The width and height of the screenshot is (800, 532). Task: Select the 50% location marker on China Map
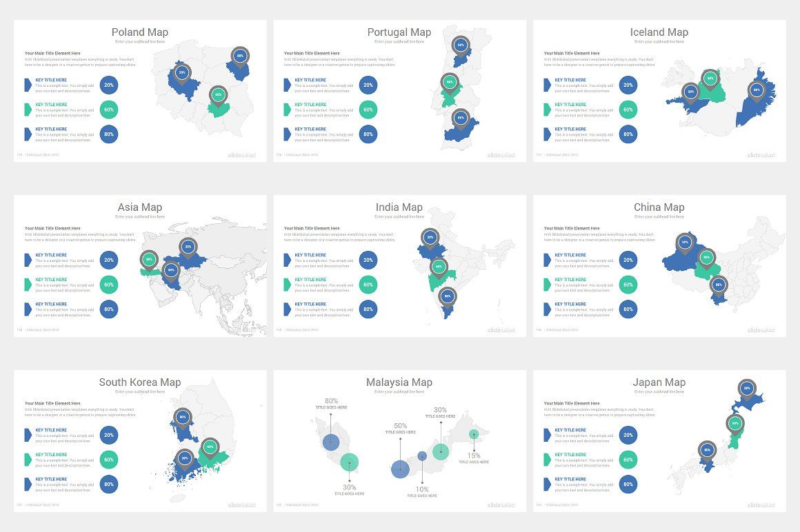(x=705, y=258)
